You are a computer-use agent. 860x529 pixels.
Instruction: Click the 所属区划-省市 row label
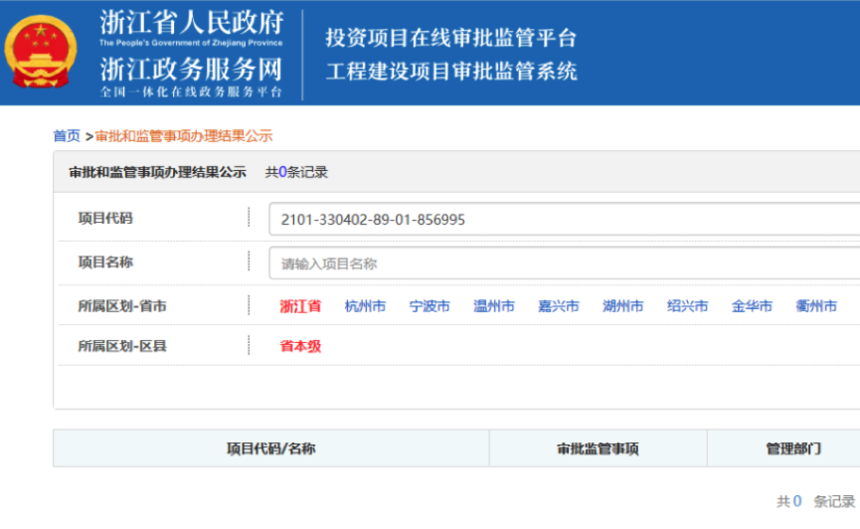click(x=122, y=306)
